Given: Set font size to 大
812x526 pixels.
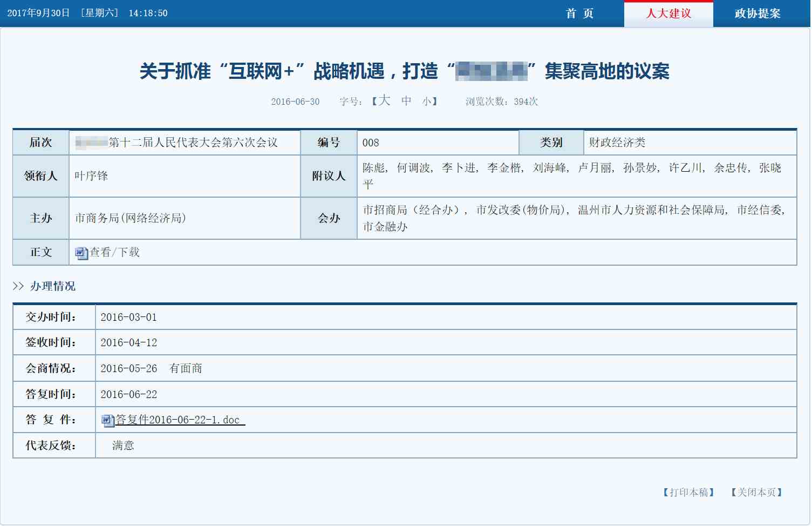Looking at the screenshot, I should point(384,101).
